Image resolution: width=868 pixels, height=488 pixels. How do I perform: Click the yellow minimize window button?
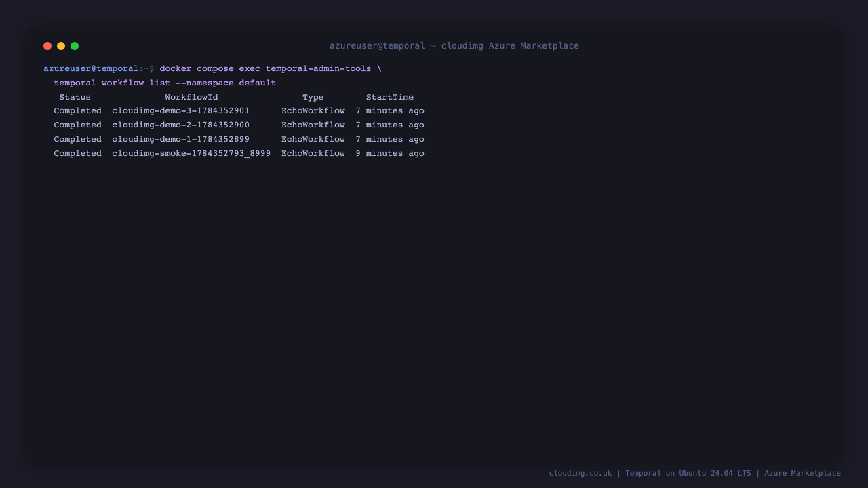pos(61,46)
